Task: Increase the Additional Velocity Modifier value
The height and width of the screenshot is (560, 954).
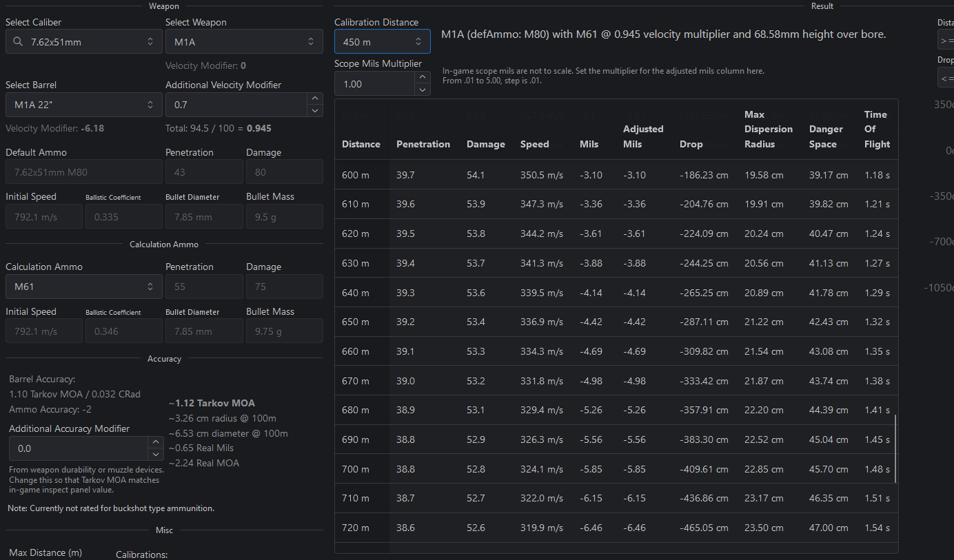Action: pyautogui.click(x=314, y=99)
